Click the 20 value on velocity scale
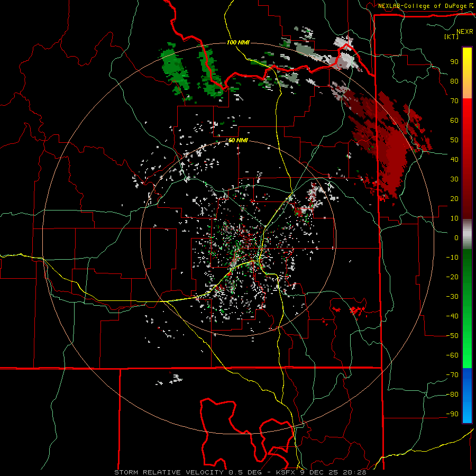 454,198
